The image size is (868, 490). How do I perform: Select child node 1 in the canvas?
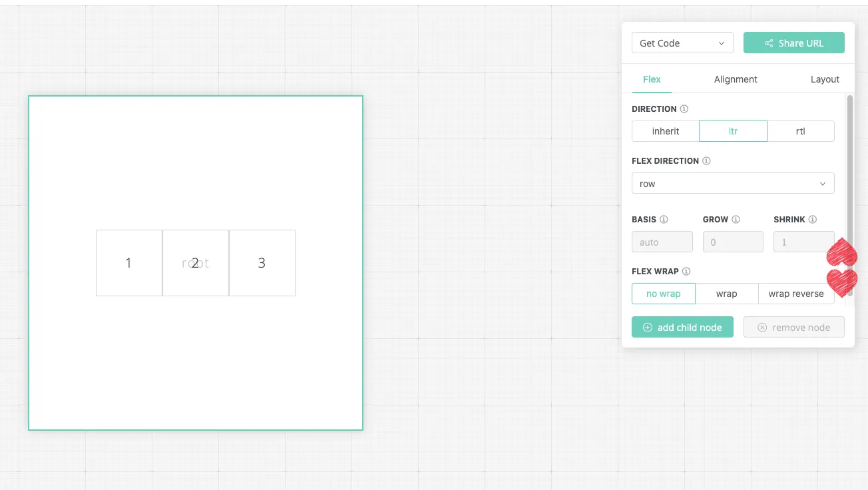pyautogui.click(x=128, y=263)
